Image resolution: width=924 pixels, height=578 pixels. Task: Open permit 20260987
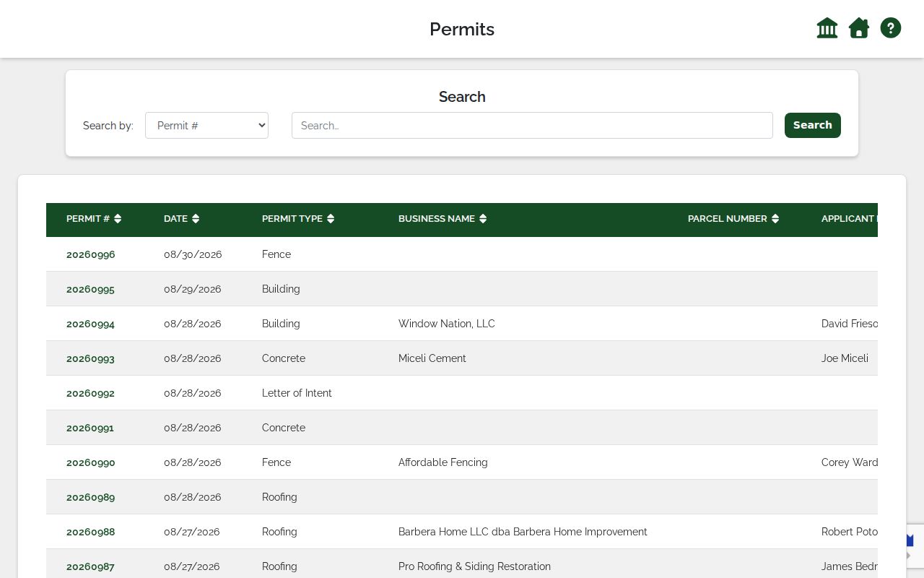click(x=91, y=566)
